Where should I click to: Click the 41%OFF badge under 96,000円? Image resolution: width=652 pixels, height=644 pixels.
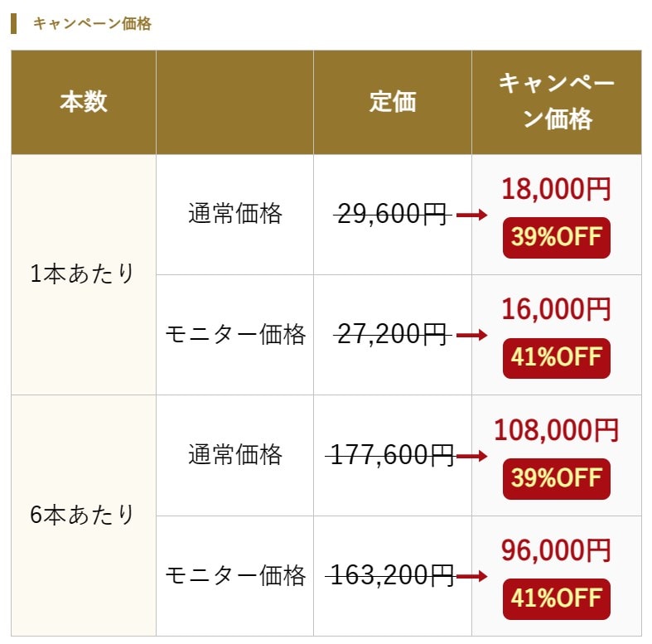click(x=557, y=599)
